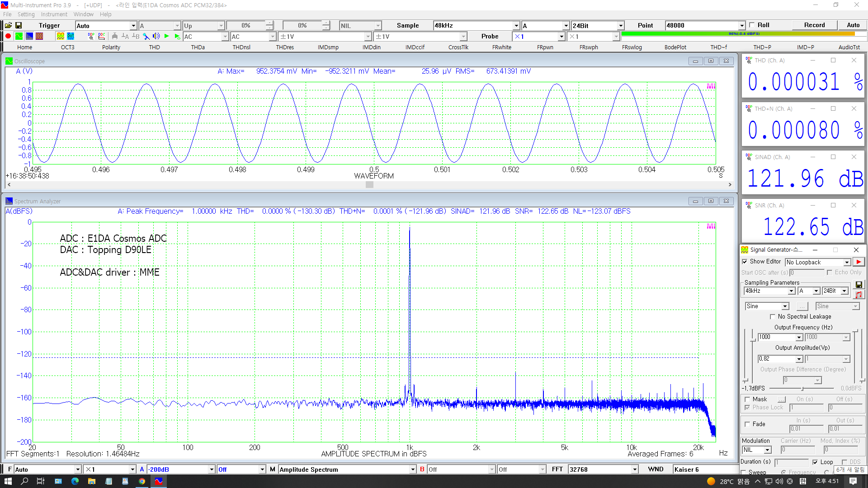Enable the Fade checkbox
The image size is (868, 488).
click(747, 424)
